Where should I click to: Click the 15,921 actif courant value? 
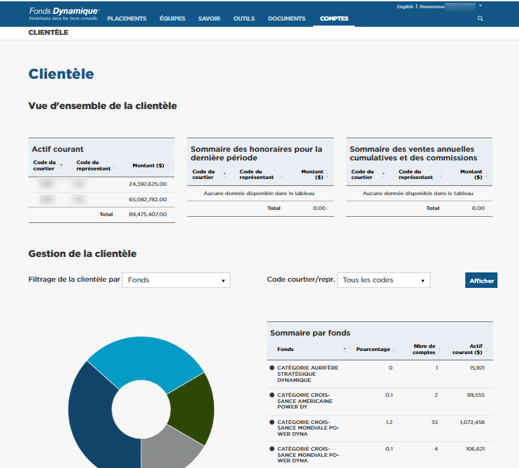tap(477, 368)
